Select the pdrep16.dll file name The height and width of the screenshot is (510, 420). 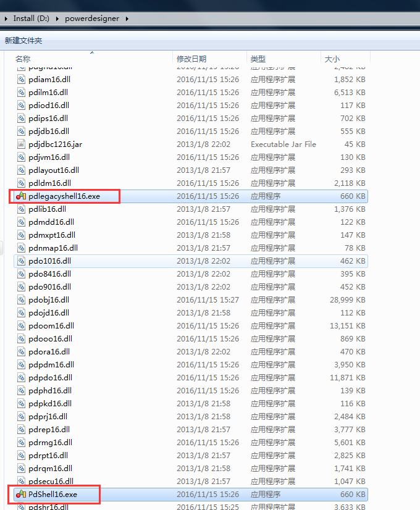(49, 430)
